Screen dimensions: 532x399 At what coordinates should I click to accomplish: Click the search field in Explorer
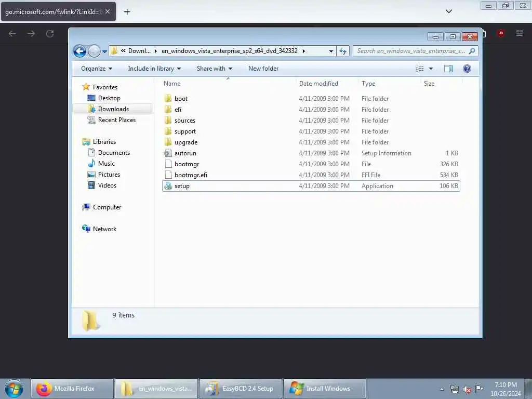click(415, 51)
